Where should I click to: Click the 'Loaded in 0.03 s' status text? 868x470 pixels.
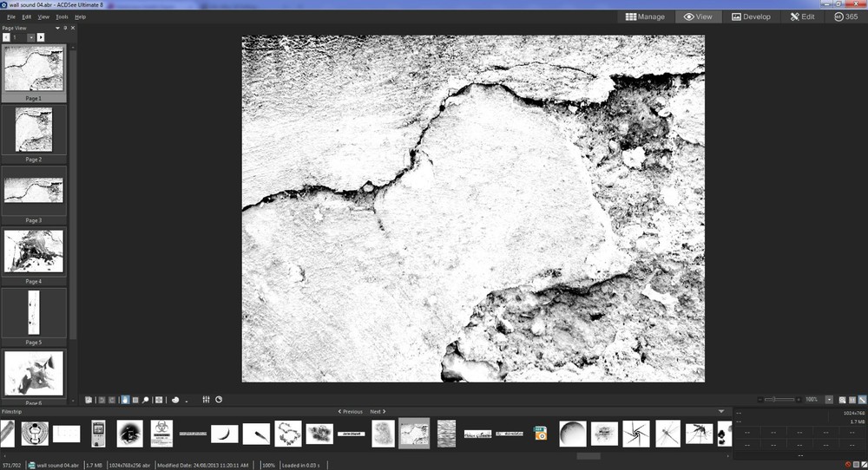300,465
